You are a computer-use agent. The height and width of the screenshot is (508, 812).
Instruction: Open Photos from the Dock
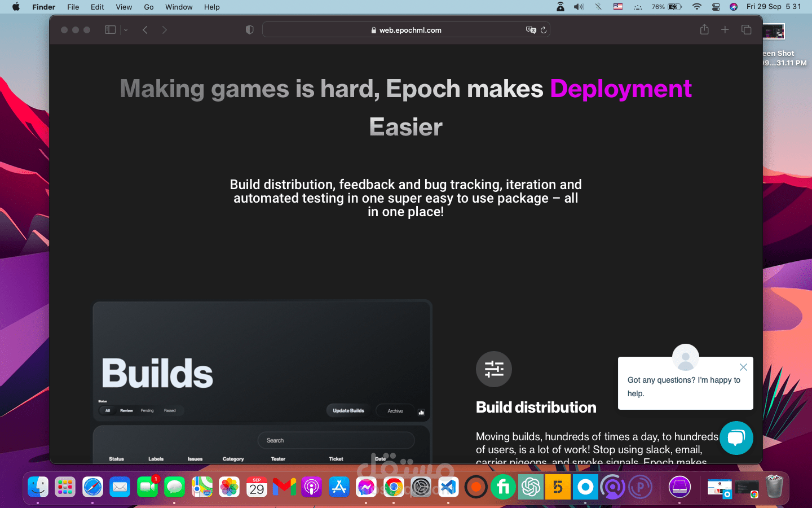pyautogui.click(x=229, y=487)
